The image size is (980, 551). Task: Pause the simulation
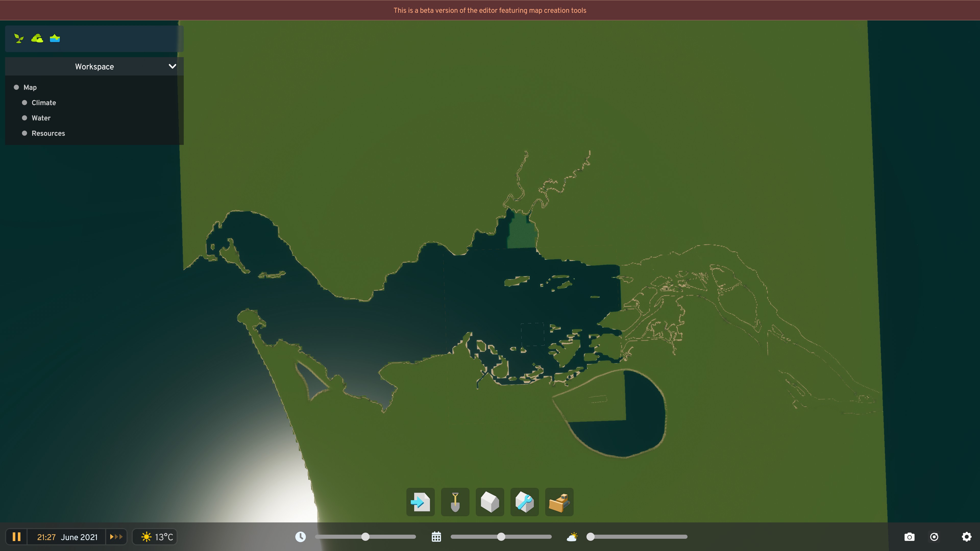16,537
